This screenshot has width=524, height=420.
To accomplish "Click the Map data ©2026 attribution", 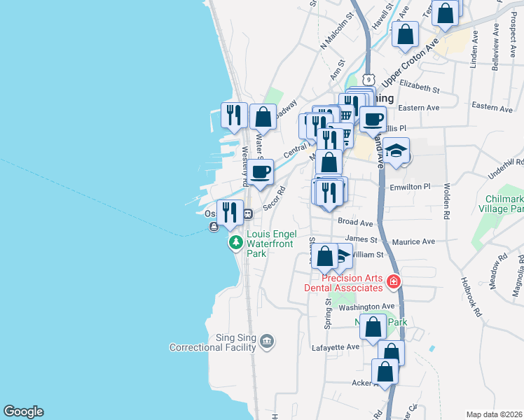I will (494, 414).
